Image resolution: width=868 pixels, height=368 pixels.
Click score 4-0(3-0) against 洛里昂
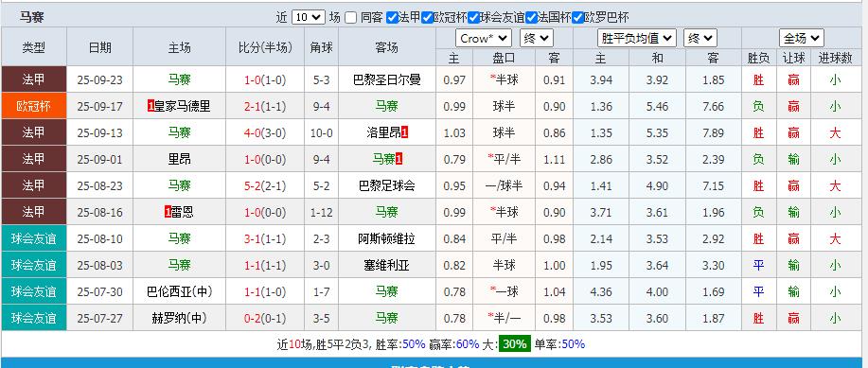point(265,133)
